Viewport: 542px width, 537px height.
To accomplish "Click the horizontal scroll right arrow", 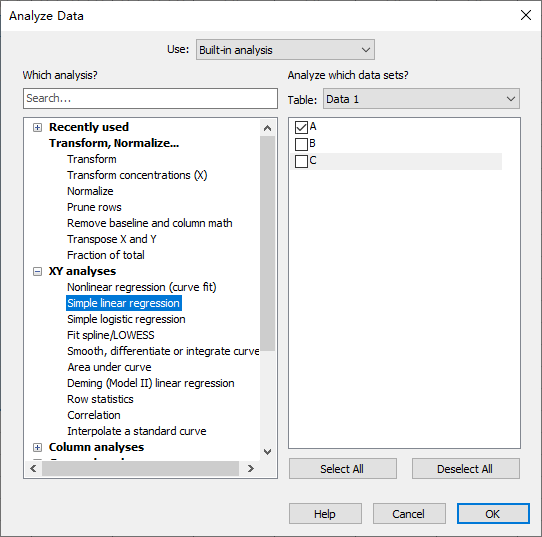I will tap(251, 469).
